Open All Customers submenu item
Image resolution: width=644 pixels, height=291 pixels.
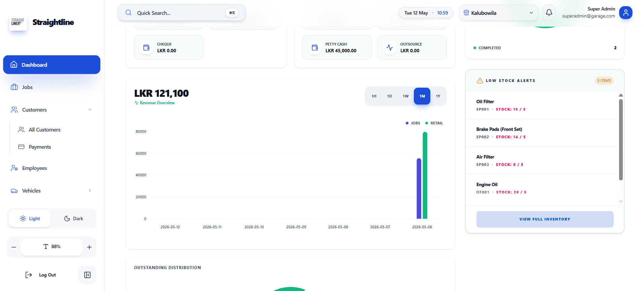tap(44, 129)
